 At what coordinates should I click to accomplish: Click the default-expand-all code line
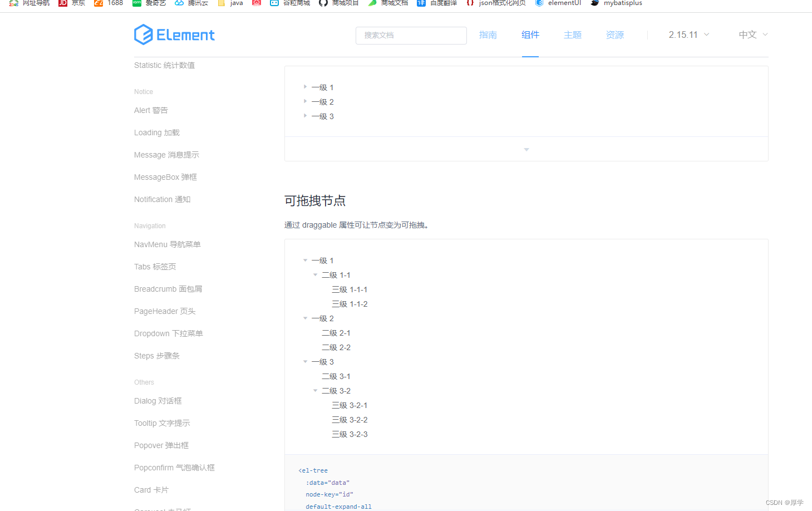[338, 507]
